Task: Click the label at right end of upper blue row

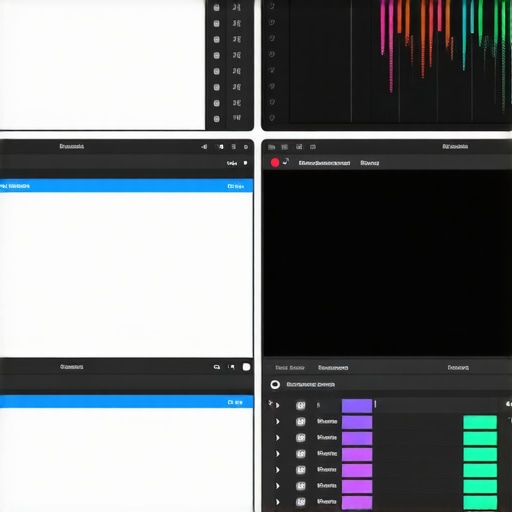Action: (236, 186)
